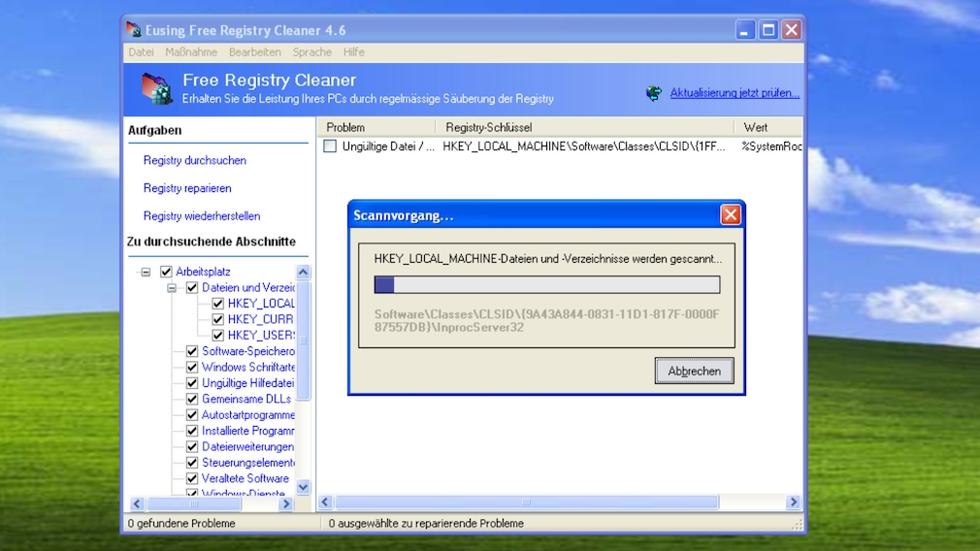Click the globe icon beside update link
Image resolution: width=980 pixels, height=551 pixels.
654,93
